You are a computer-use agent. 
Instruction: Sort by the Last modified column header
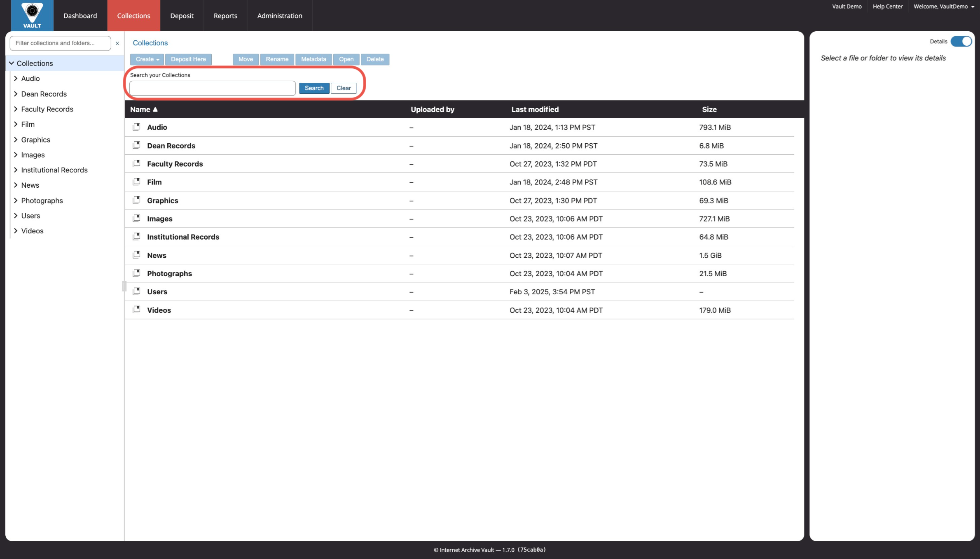pyautogui.click(x=535, y=109)
